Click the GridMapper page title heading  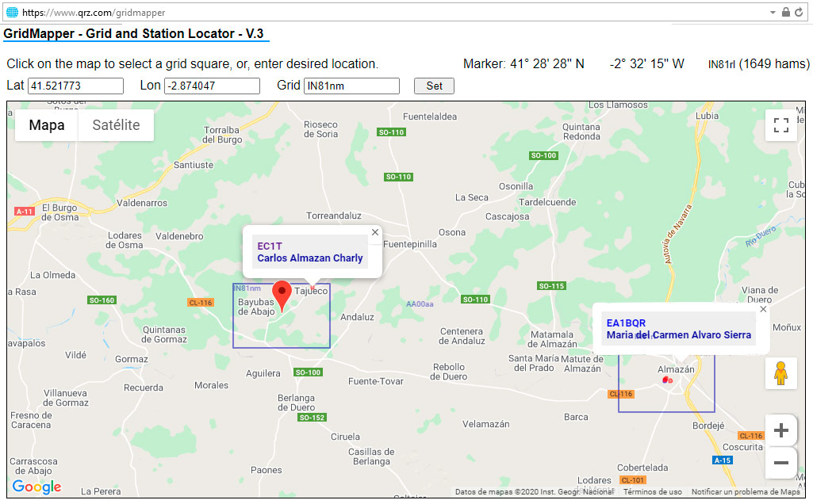point(133,33)
